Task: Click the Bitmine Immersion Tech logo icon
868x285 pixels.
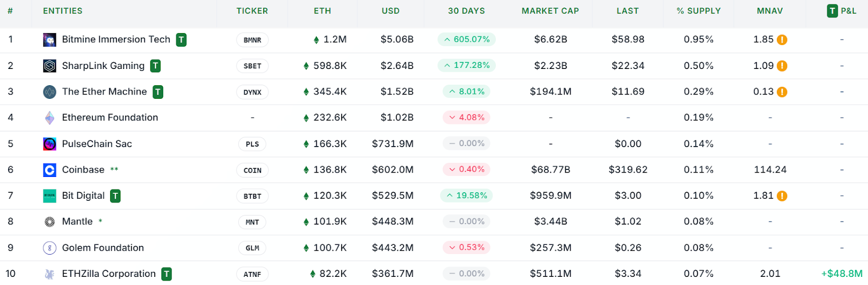Action: (49, 40)
